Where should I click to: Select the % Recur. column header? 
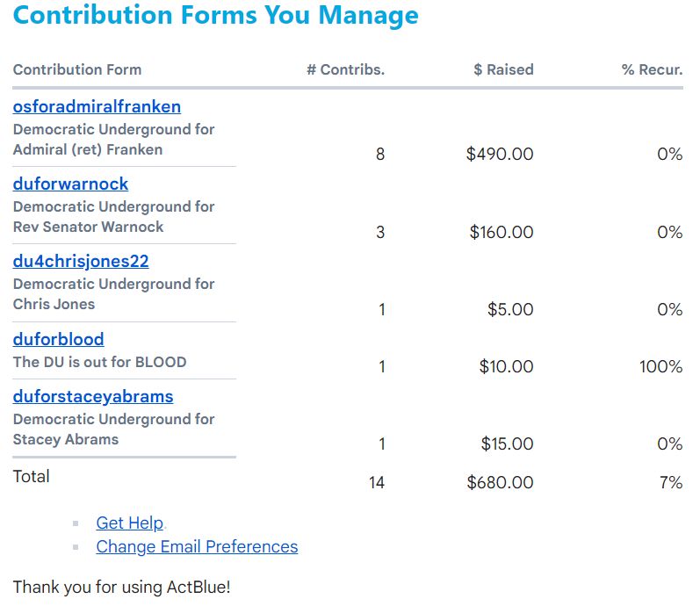(652, 70)
